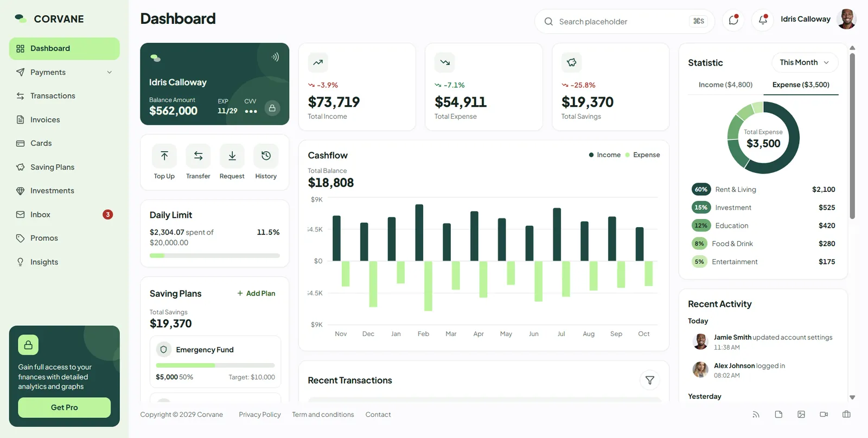Image resolution: width=868 pixels, height=438 pixels.
Task: Click Idris Calloway's profile avatar
Action: (846, 19)
